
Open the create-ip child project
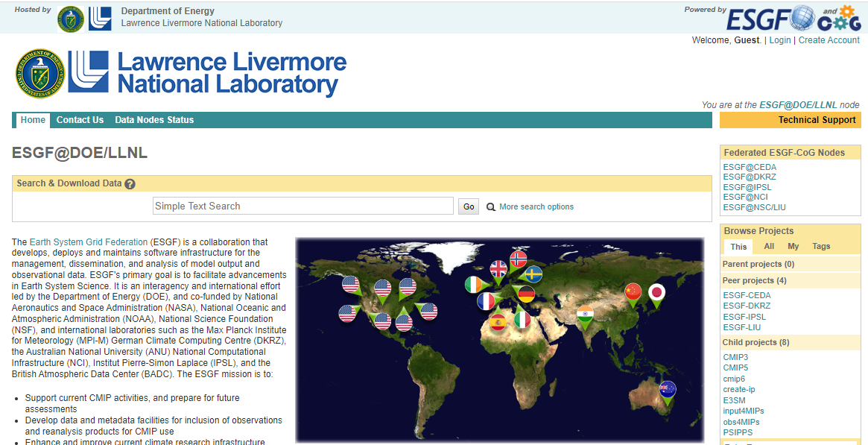pyautogui.click(x=739, y=390)
